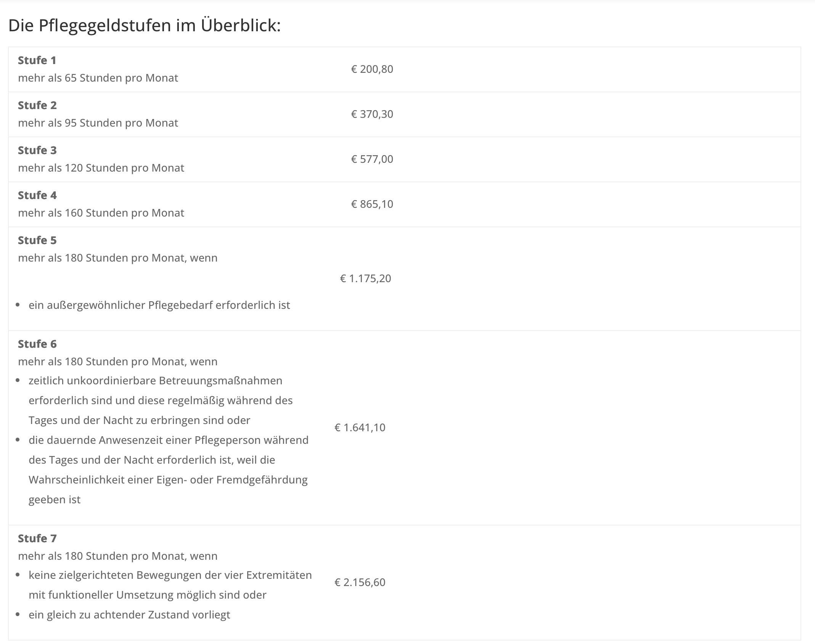815x644 pixels.
Task: Select the € 370,30 amount
Action: [x=372, y=114]
